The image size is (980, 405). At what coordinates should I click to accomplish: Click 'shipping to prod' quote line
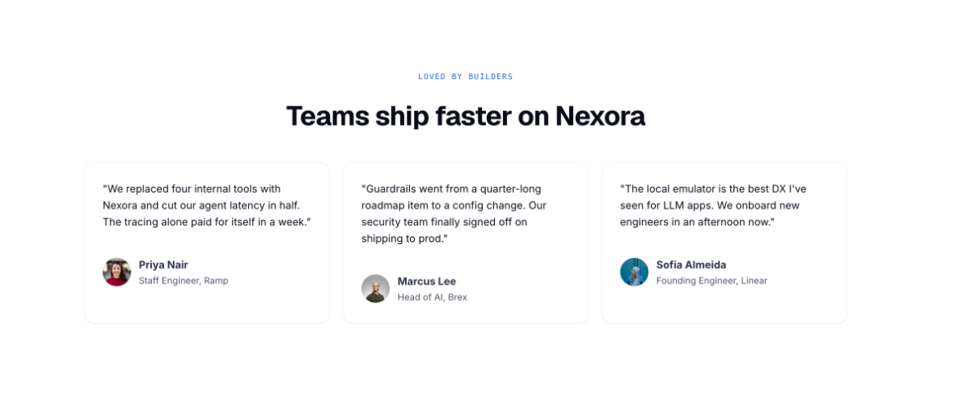tap(405, 238)
